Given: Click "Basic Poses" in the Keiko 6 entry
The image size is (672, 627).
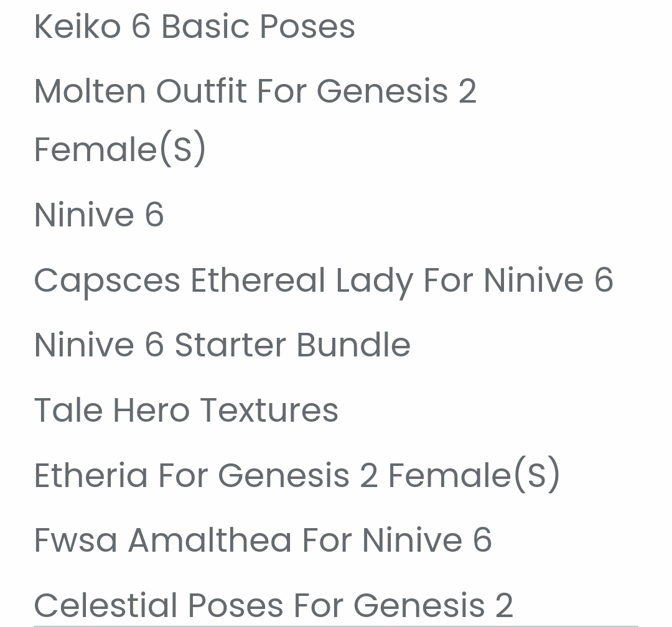Looking at the screenshot, I should (x=258, y=27).
